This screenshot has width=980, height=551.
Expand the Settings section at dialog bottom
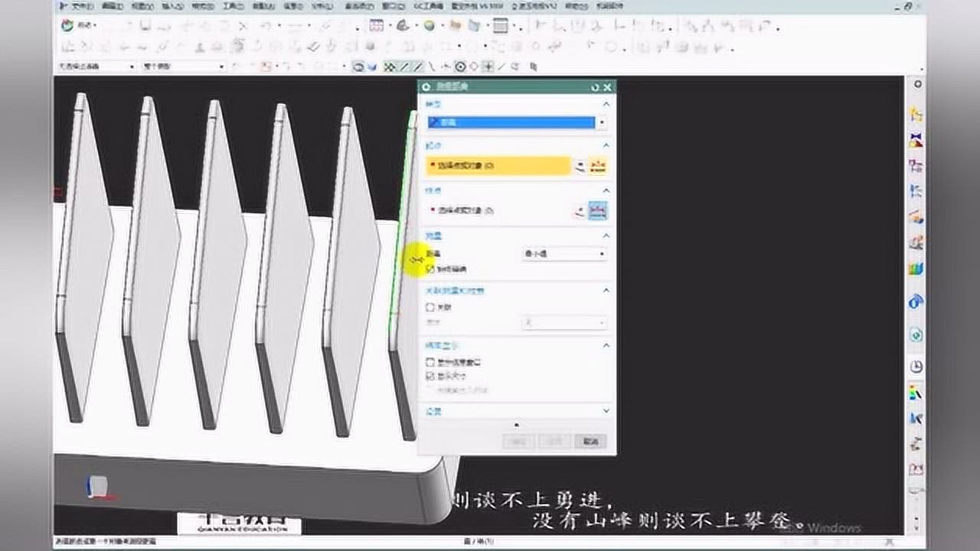click(x=606, y=411)
